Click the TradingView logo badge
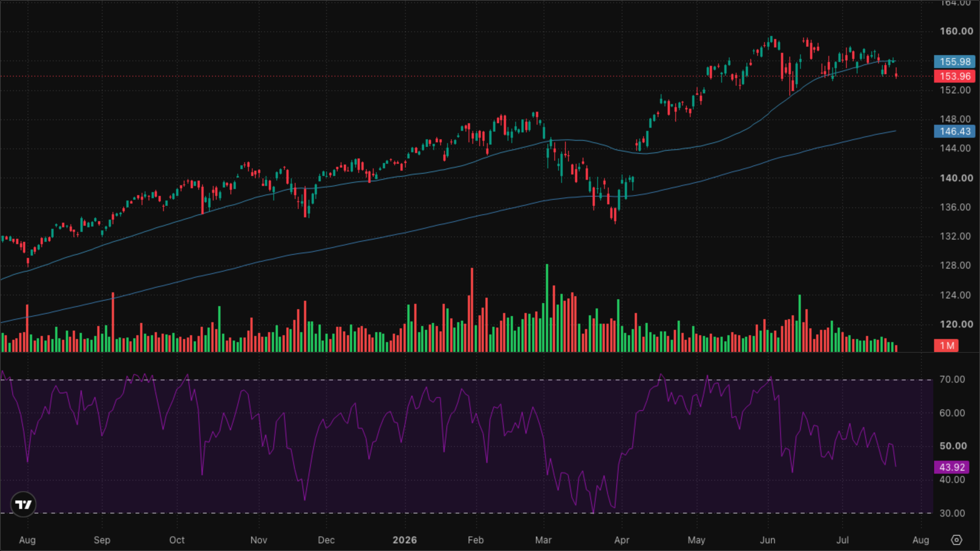The width and height of the screenshot is (980, 551). pos(23,504)
